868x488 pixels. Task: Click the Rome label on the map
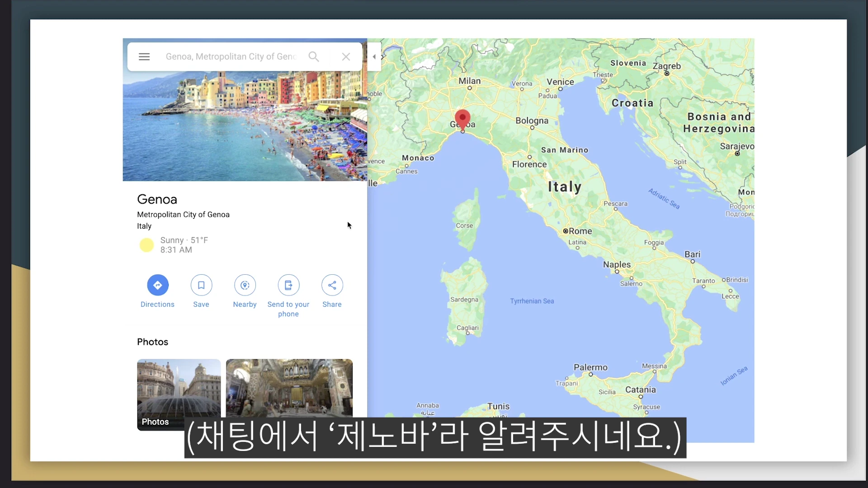pos(580,231)
